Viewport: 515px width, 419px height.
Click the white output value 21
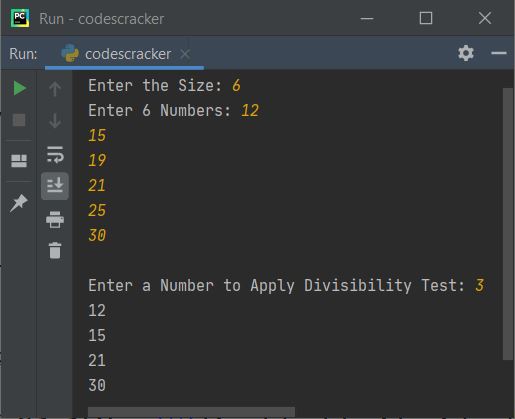click(97, 361)
